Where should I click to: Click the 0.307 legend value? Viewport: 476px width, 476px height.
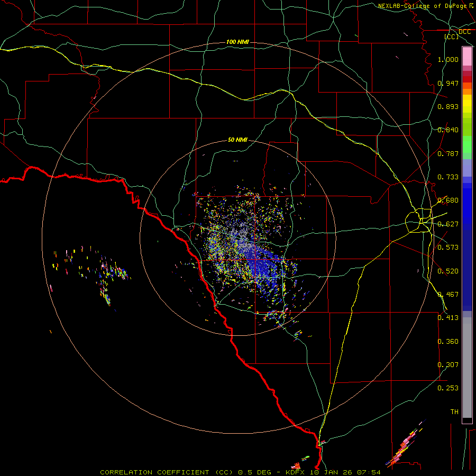click(x=448, y=365)
